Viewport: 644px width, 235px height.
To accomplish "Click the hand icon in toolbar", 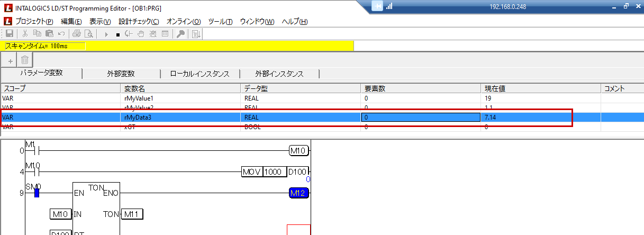I will tap(141, 34).
